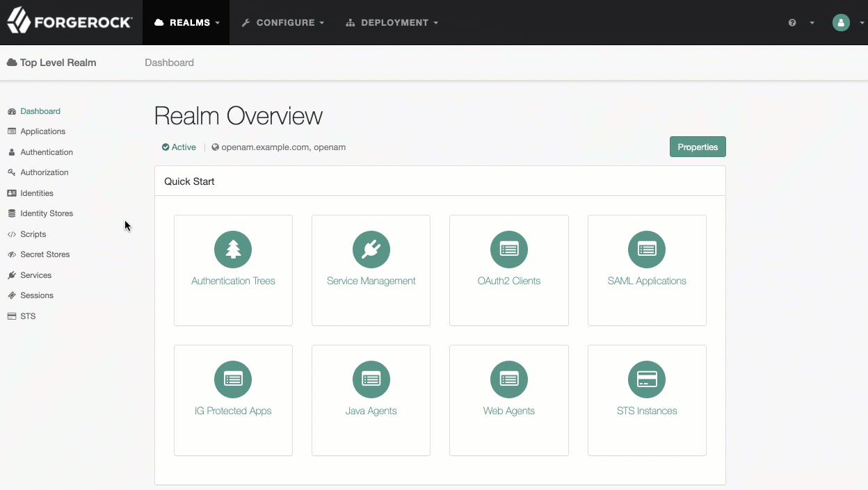Click the Authentication Trees tree icon
This screenshot has width=868, height=490.
coord(233,250)
